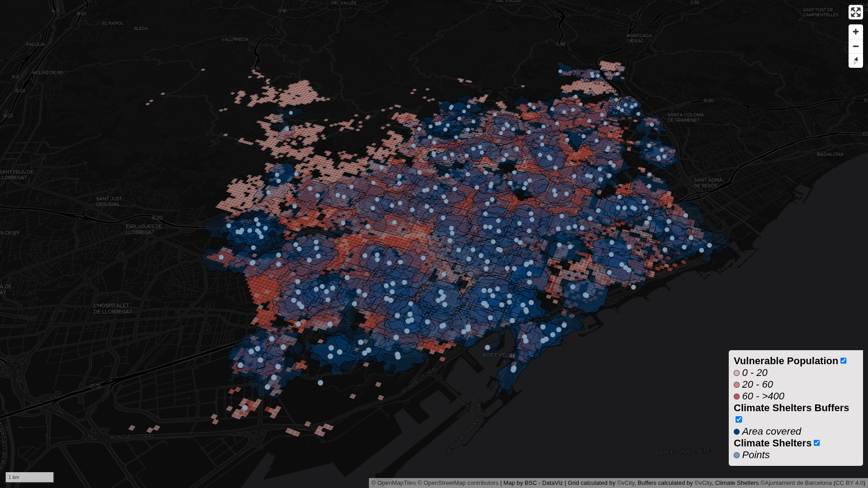Viewport: 868px width, 488px height.
Task: Toggle the Climate Shelters Buffers checkbox
Action: tap(739, 419)
